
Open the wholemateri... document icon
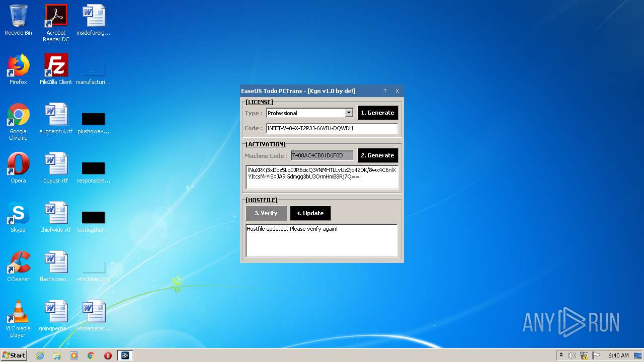tap(94, 316)
